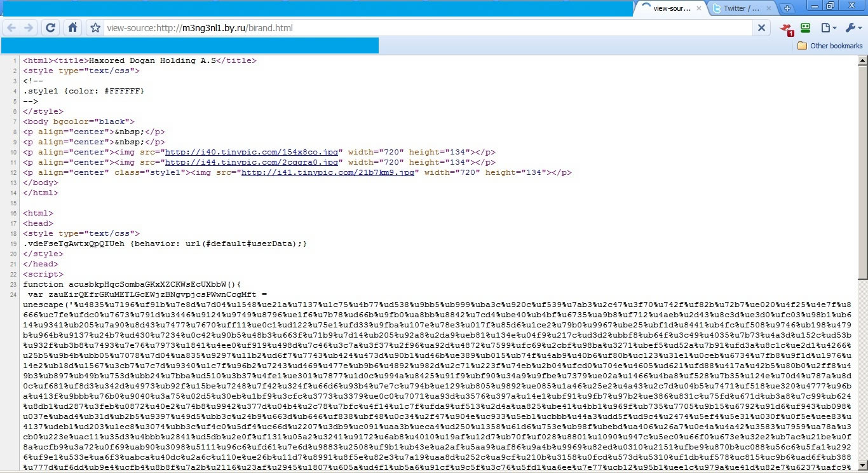Click the unescape( call text
The width and height of the screenshot is (868, 473).
point(46,305)
